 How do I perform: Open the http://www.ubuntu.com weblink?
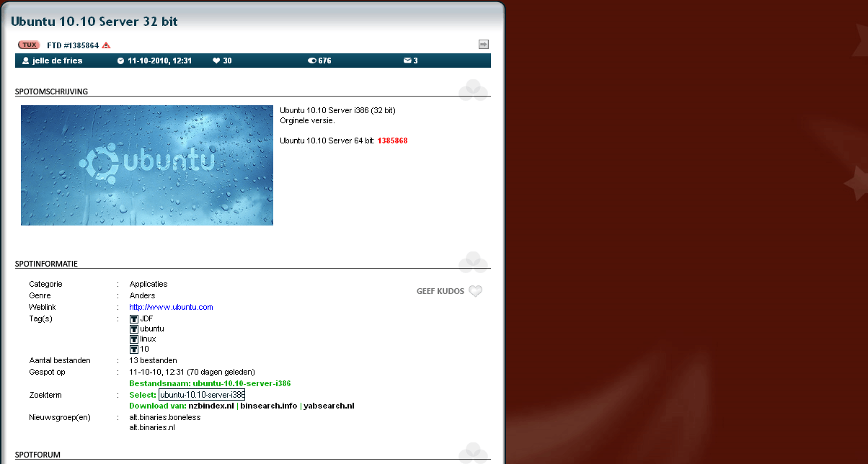(x=171, y=307)
